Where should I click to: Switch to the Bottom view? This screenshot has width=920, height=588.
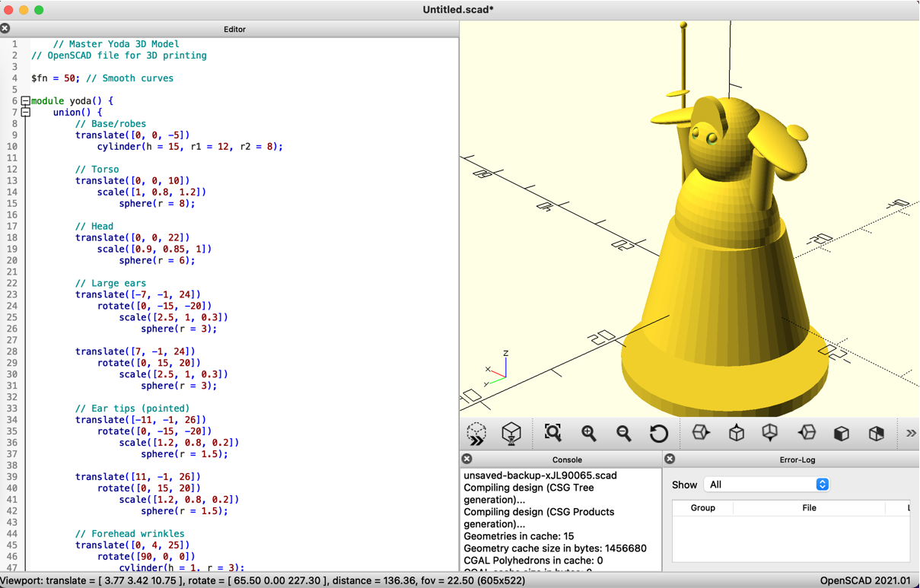[x=770, y=434]
